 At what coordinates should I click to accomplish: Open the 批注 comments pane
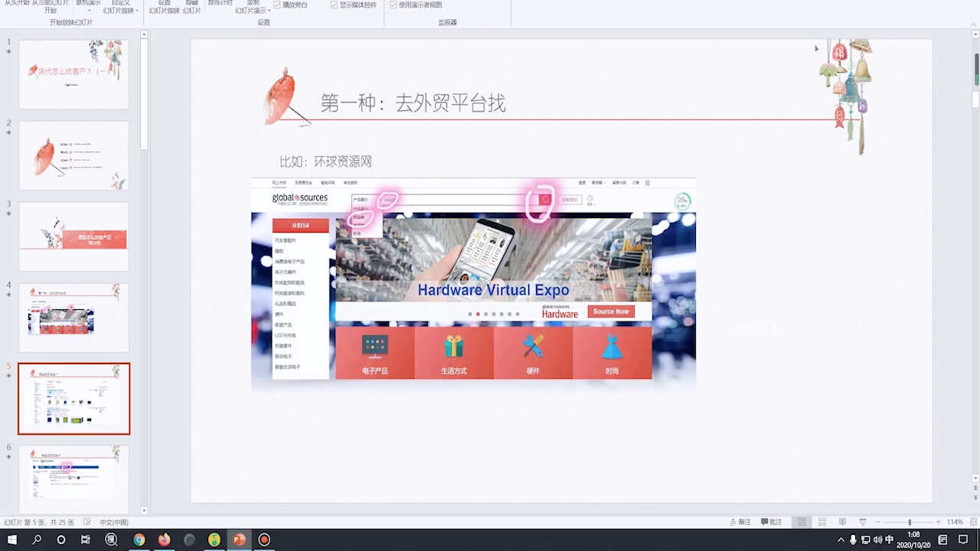pos(772,522)
